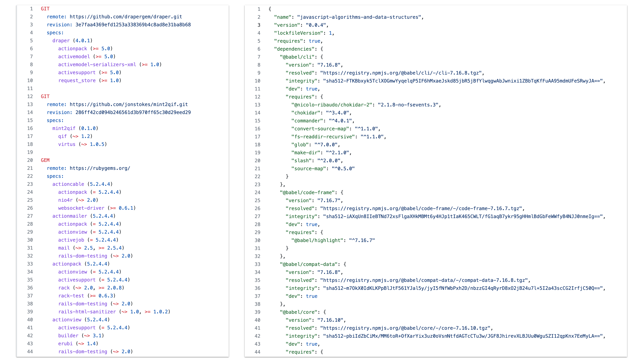644x362 pixels.
Task: Click the "@babel/compat-data" package key
Action: click(x=309, y=264)
